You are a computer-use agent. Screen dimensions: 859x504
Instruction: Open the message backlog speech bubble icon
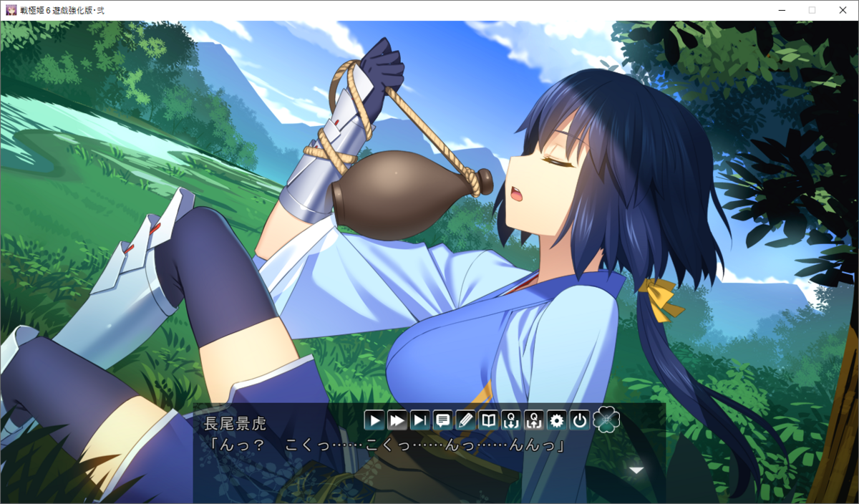(443, 420)
